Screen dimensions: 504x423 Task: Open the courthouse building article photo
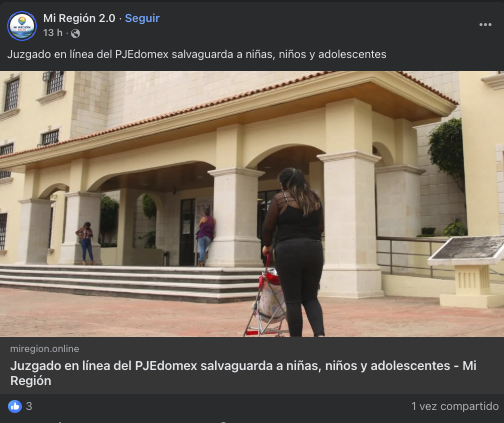252,204
